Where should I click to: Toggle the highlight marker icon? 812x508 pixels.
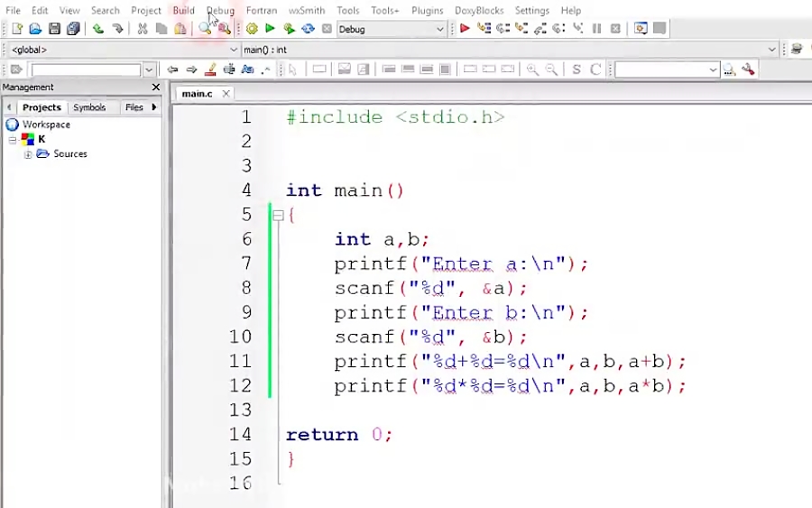tap(210, 69)
